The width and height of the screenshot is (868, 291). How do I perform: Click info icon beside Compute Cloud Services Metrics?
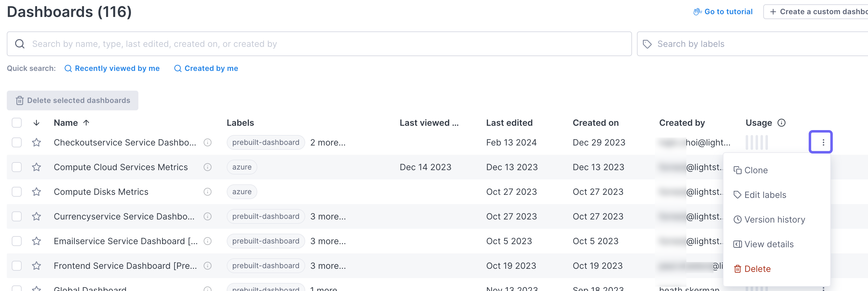point(208,167)
